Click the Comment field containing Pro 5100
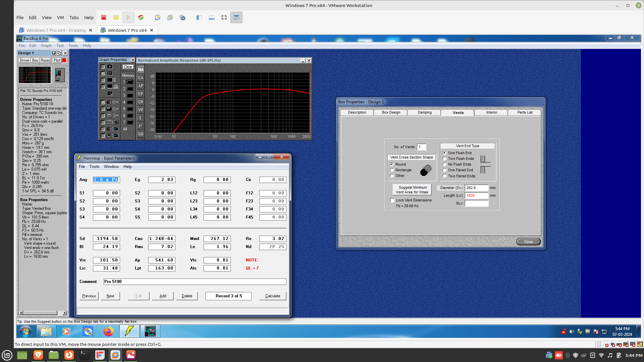The image size is (644, 362). tap(195, 282)
